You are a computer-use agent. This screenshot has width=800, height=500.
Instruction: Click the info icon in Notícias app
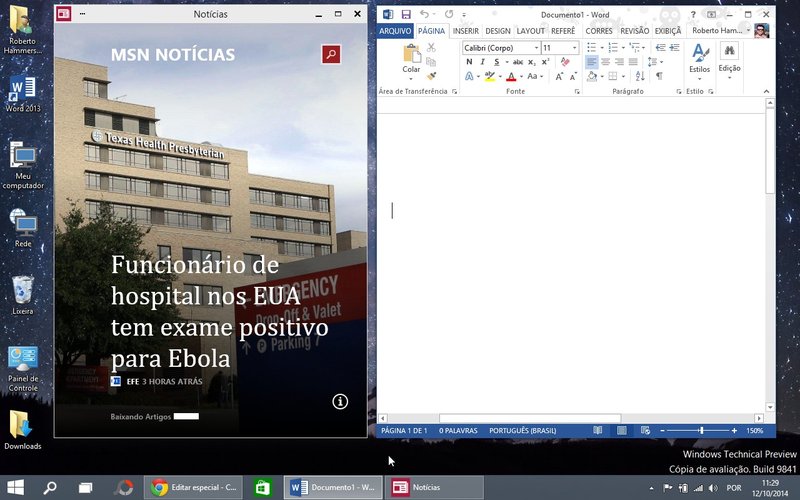(340, 402)
